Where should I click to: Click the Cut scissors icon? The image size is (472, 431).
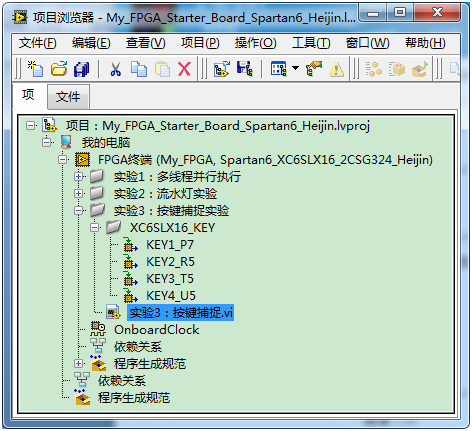pos(115,69)
